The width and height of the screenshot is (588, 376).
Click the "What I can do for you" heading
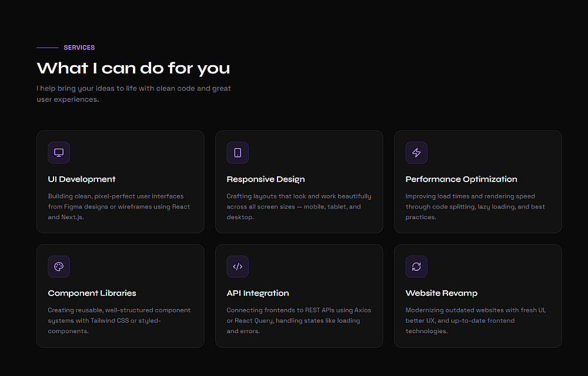[133, 68]
